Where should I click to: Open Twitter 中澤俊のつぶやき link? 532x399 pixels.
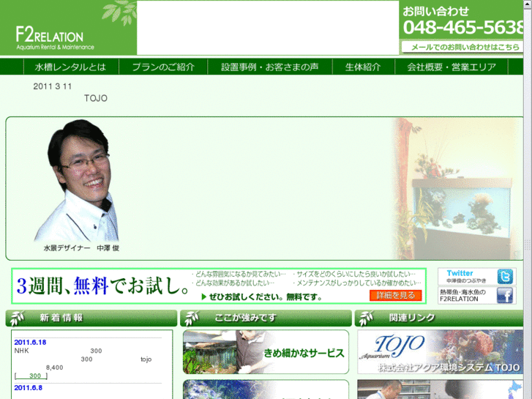pos(477,277)
